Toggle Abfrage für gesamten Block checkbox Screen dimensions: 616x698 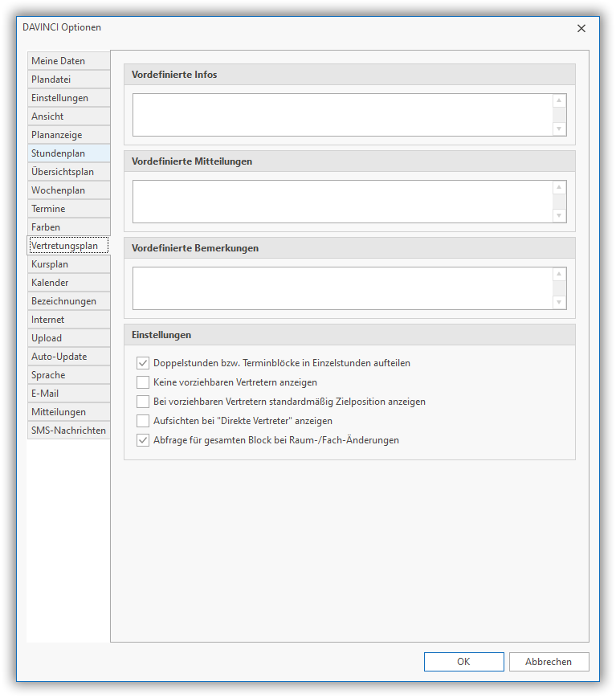tap(143, 440)
